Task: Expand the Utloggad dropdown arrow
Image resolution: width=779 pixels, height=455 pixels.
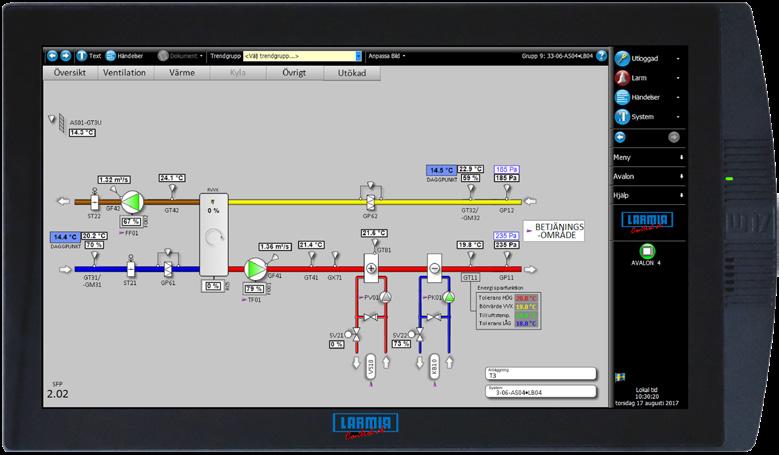Action: [678, 59]
